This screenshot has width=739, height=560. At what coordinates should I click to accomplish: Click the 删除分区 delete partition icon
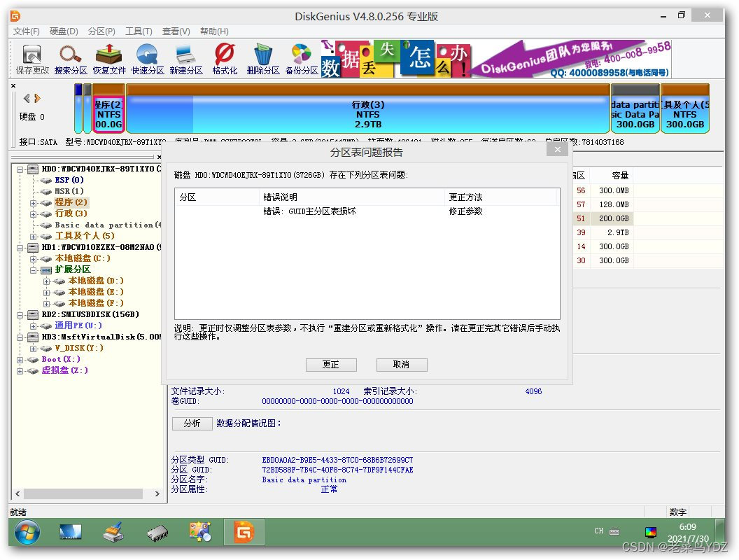pos(263,59)
